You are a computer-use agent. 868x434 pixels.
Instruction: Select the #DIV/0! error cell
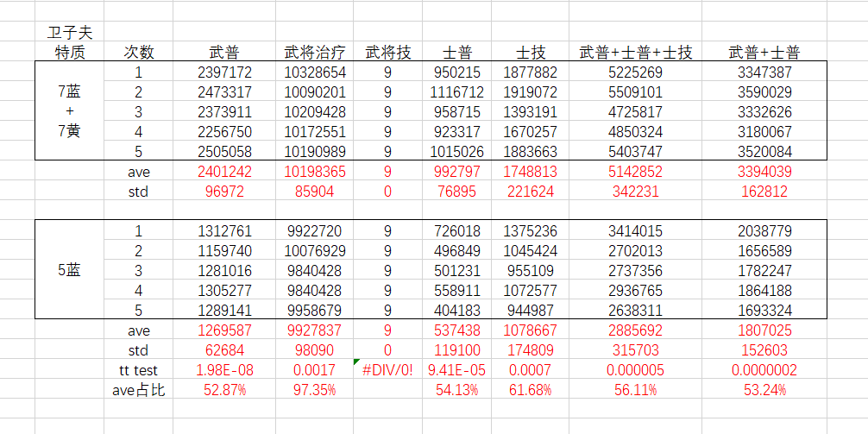pos(387,370)
